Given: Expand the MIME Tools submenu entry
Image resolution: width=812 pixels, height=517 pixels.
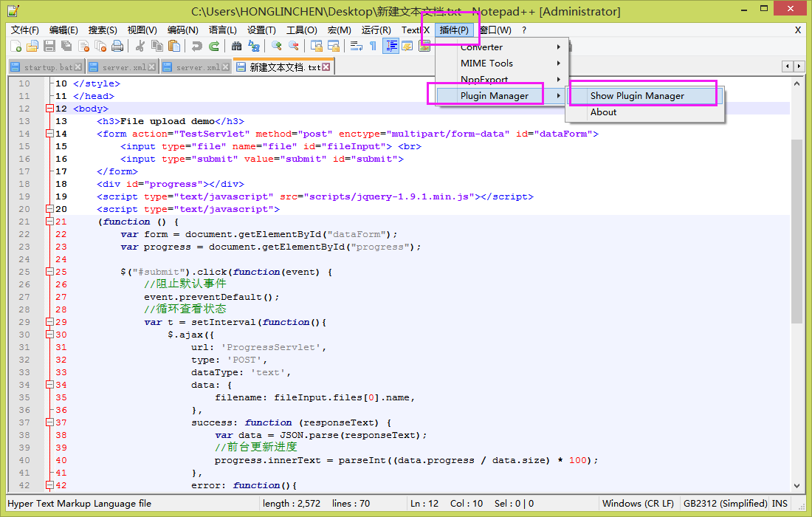Looking at the screenshot, I should click(x=502, y=64).
